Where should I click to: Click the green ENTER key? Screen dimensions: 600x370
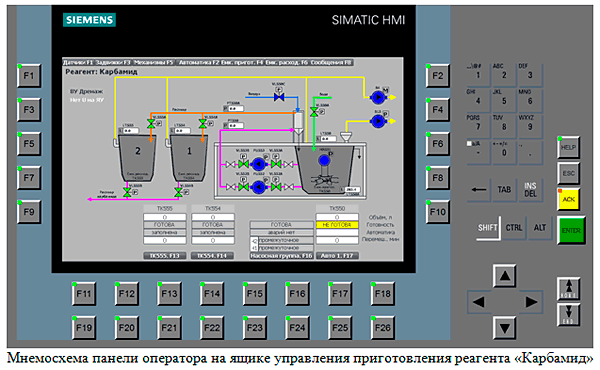pos(571,230)
